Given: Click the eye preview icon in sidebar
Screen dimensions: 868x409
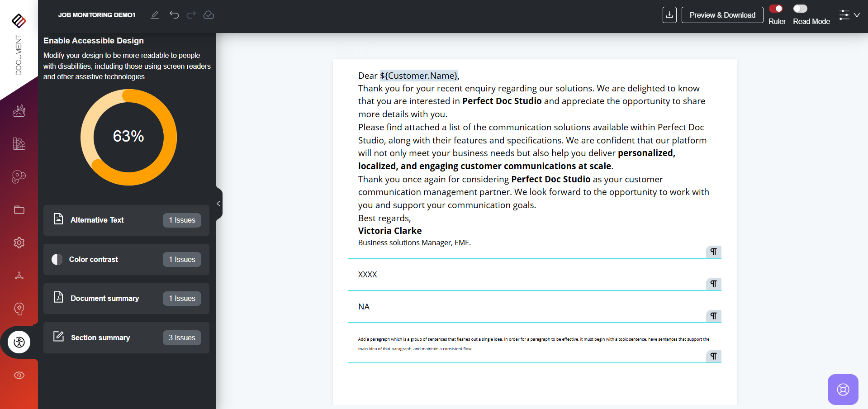Looking at the screenshot, I should (19, 375).
